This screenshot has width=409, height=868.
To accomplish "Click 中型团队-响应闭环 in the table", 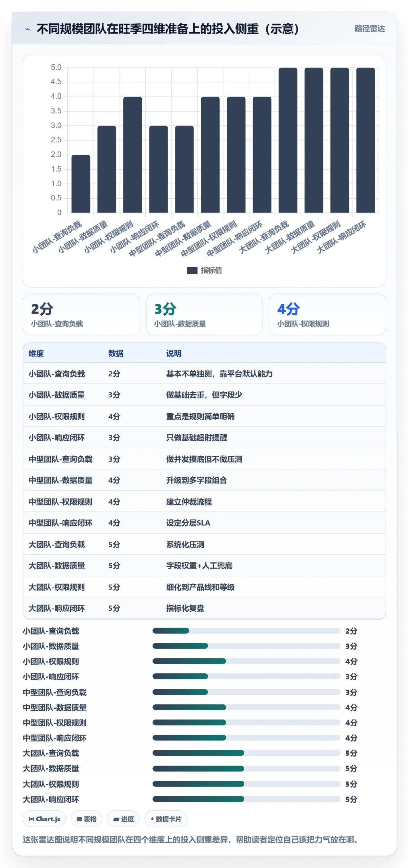I will (x=60, y=523).
